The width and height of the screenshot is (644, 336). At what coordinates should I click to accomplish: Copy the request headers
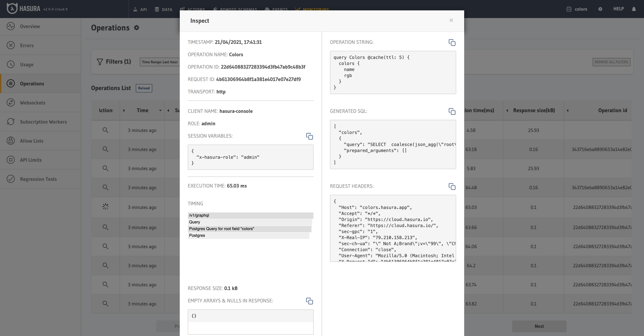pyautogui.click(x=452, y=186)
